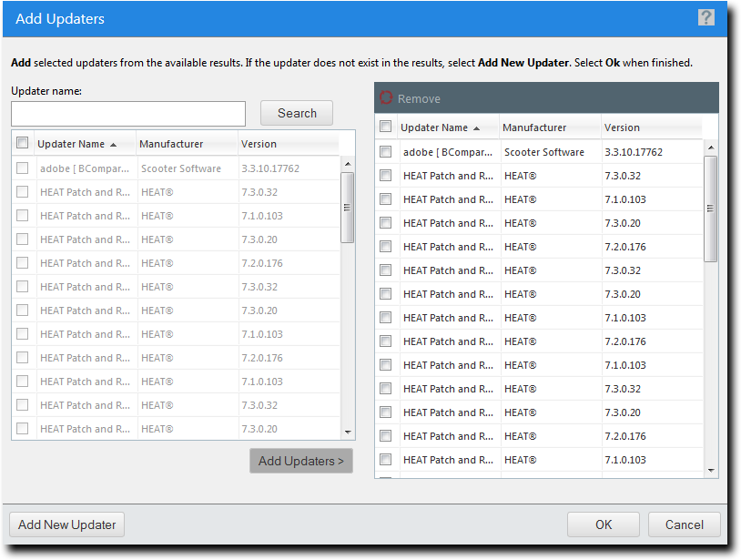Click up arrow of selected list scrollbar
Image resolution: width=741 pixels, height=560 pixels.
[711, 148]
